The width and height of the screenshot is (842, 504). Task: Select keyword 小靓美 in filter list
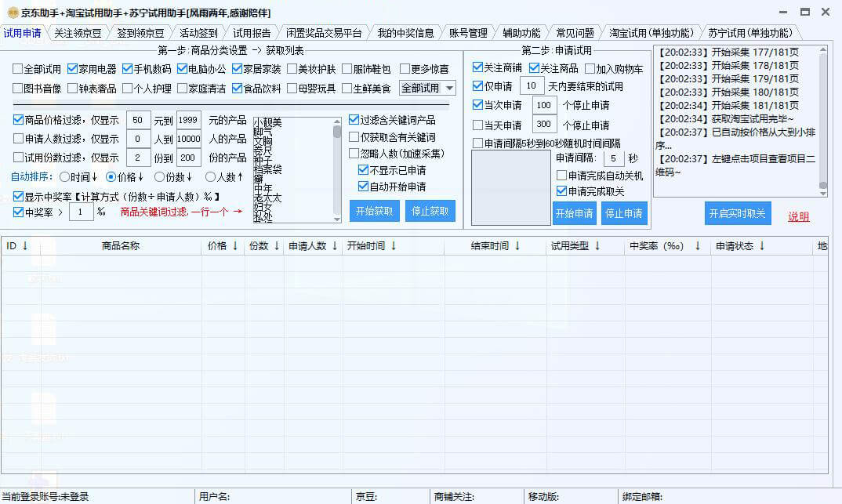tap(267, 123)
